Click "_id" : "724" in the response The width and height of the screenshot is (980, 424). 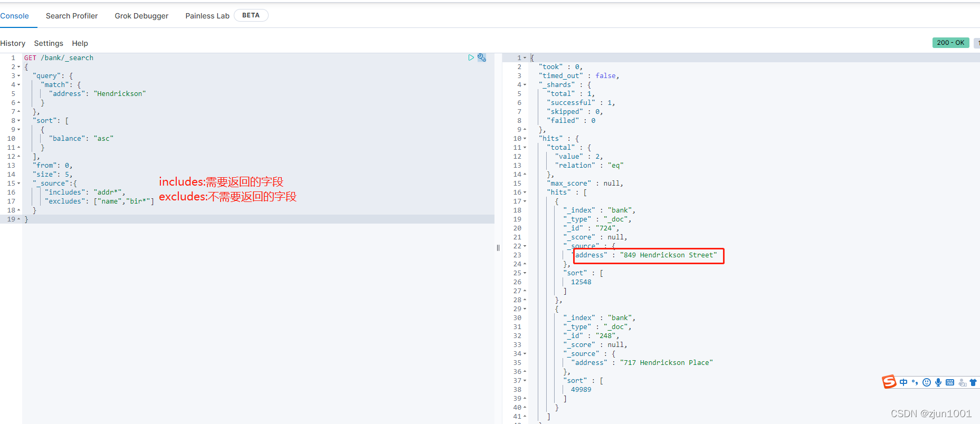click(x=591, y=228)
